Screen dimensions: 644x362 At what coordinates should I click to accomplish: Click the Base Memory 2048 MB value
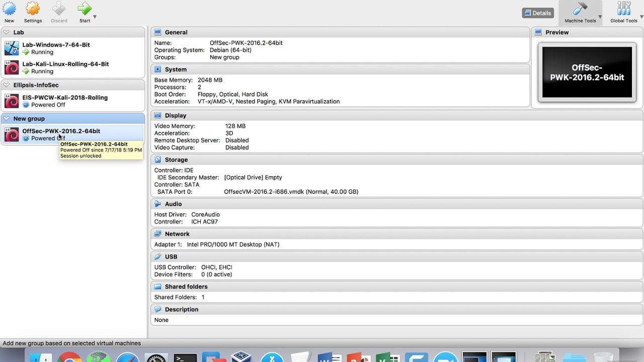(210, 80)
